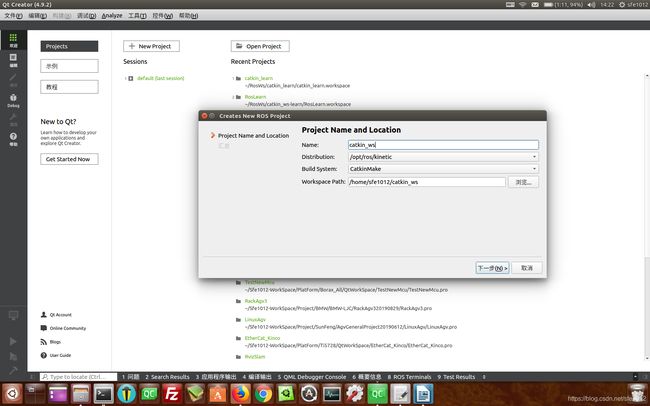
Task: Click the 下一步 (Next) button
Action: pos(492,268)
